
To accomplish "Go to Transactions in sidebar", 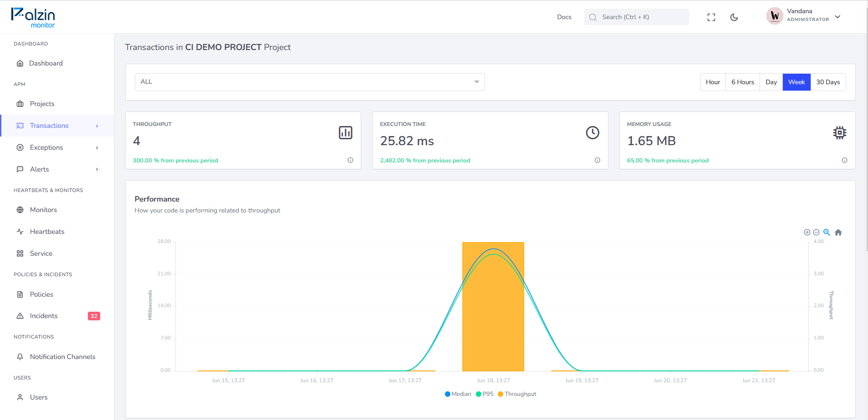I will [57, 126].
